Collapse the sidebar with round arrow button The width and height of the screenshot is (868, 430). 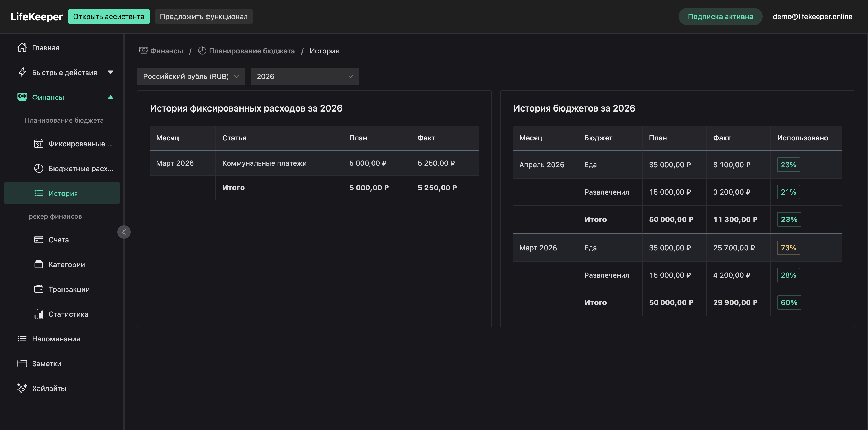[124, 232]
